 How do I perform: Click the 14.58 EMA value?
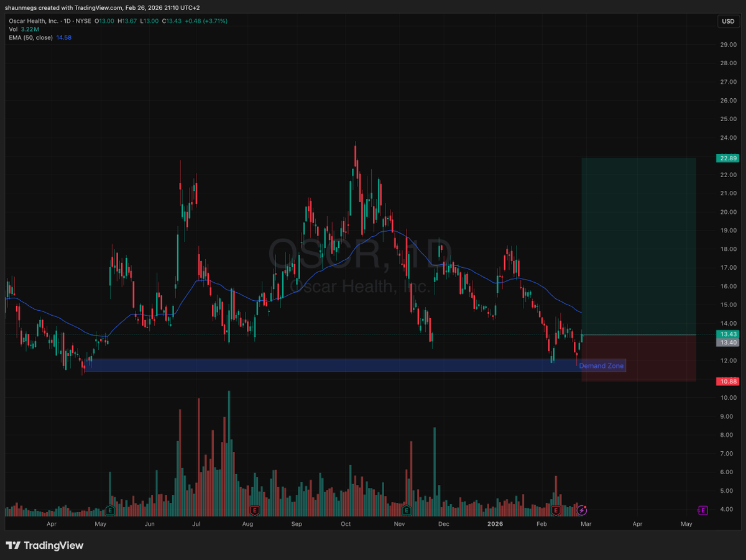63,37
